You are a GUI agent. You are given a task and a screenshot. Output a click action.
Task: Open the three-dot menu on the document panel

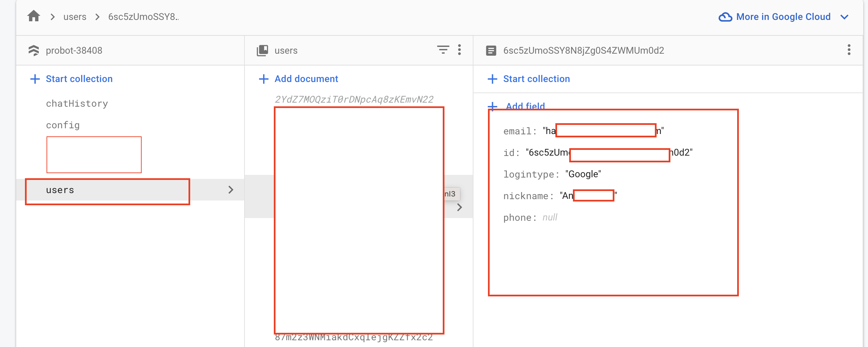tap(849, 50)
